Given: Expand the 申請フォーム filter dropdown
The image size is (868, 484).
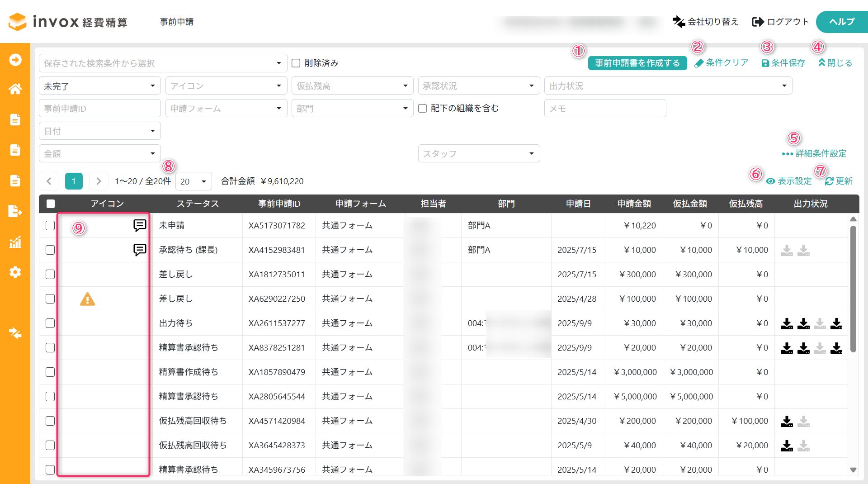Looking at the screenshot, I should click(226, 109).
